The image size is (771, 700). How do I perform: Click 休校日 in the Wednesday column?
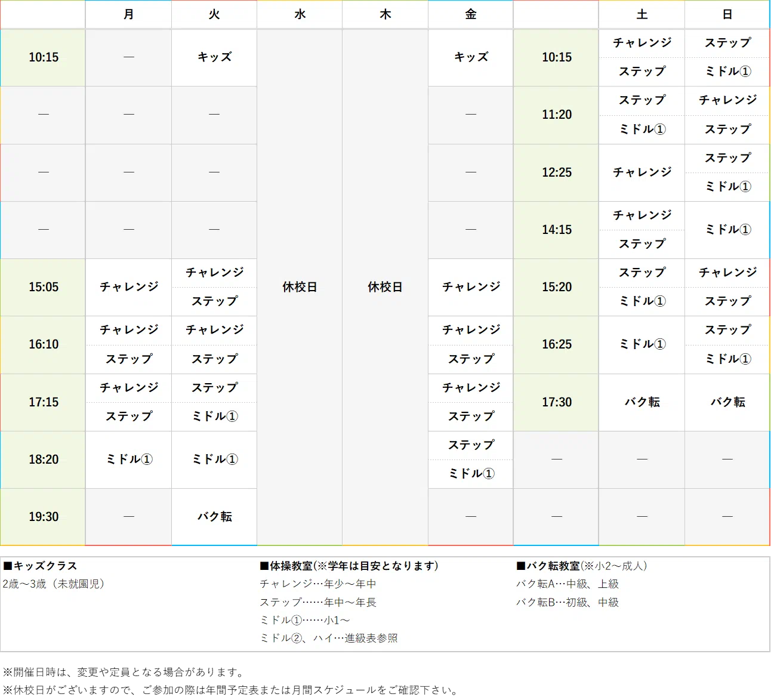coord(300,287)
